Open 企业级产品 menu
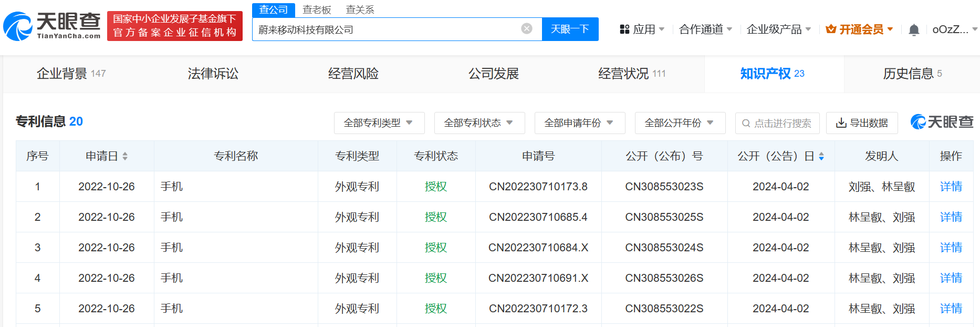The height and width of the screenshot is (327, 980). coord(778,29)
